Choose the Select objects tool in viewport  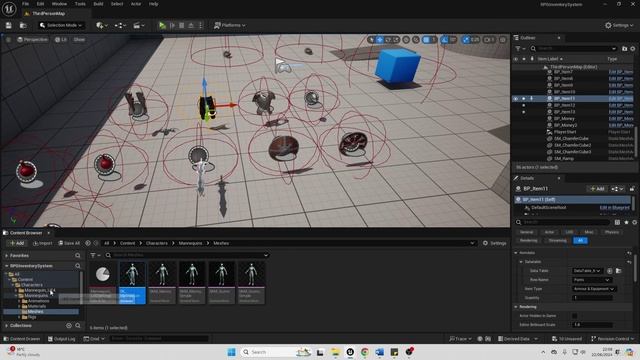point(371,40)
